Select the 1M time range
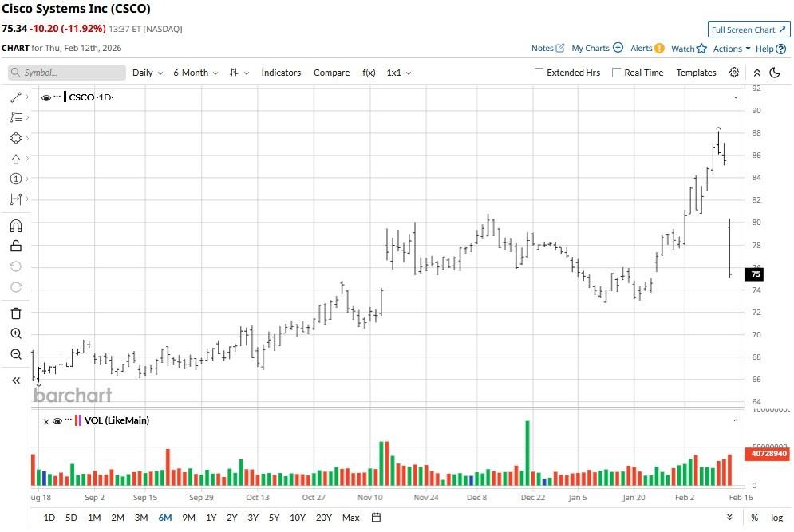 [94, 518]
